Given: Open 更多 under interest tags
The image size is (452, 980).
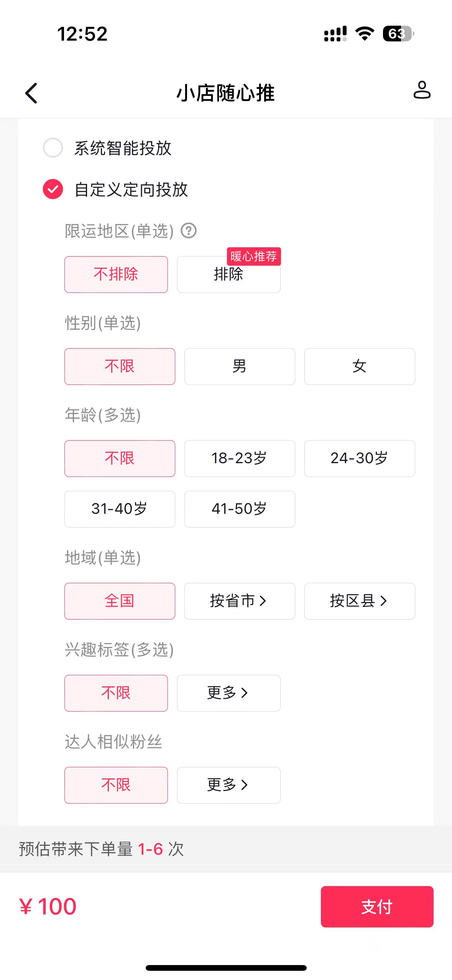Looking at the screenshot, I should pos(229,693).
